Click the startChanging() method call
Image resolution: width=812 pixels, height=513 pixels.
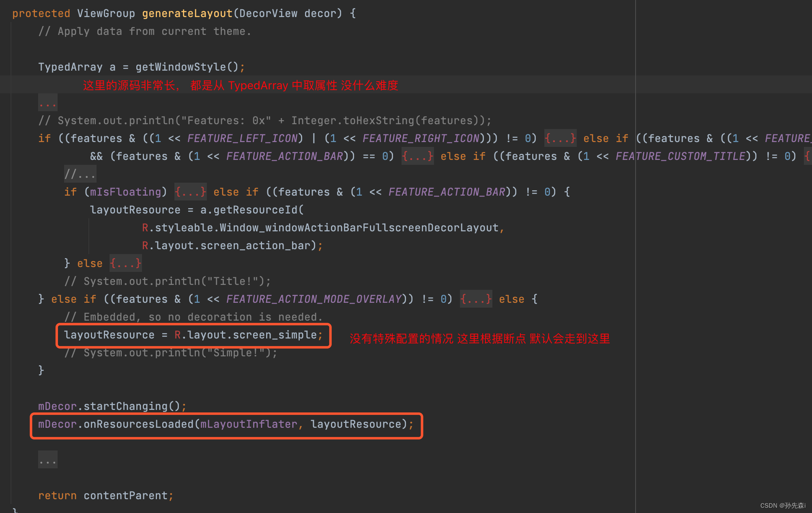pyautogui.click(x=132, y=406)
